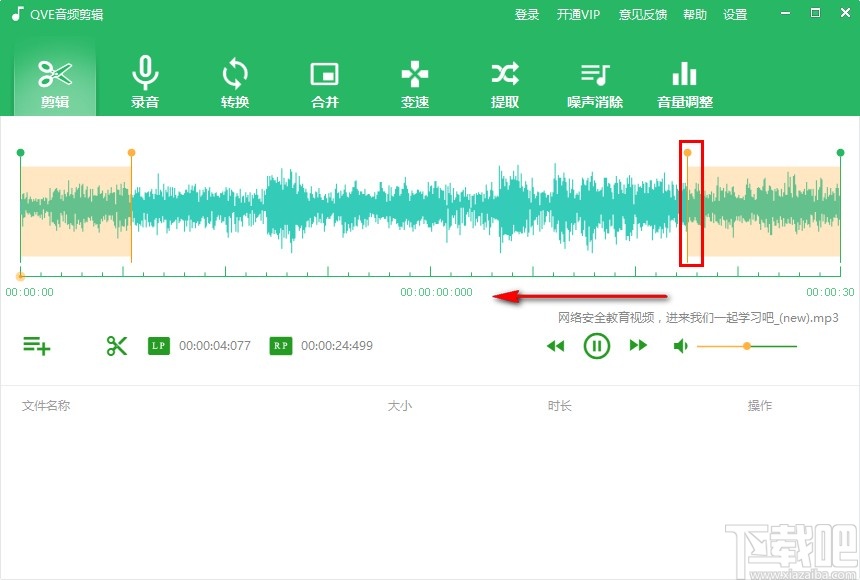Click the mp3 file name text
Viewport: 860px width, 580px height.
point(698,318)
